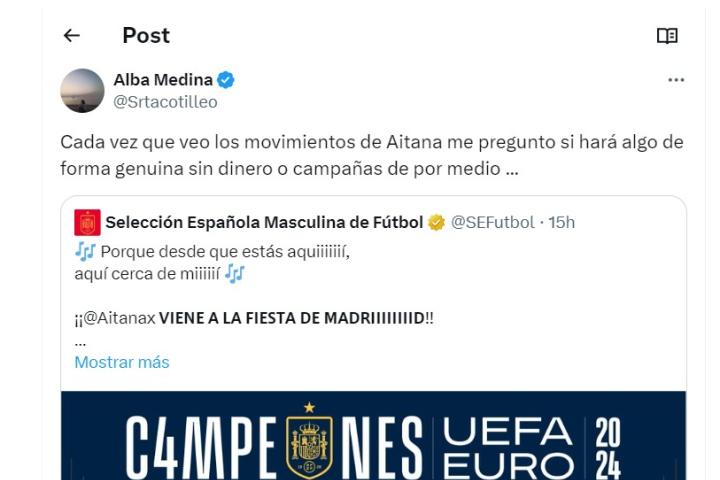Open the three-dot more options menu
This screenshot has width=720, height=480.
click(676, 80)
